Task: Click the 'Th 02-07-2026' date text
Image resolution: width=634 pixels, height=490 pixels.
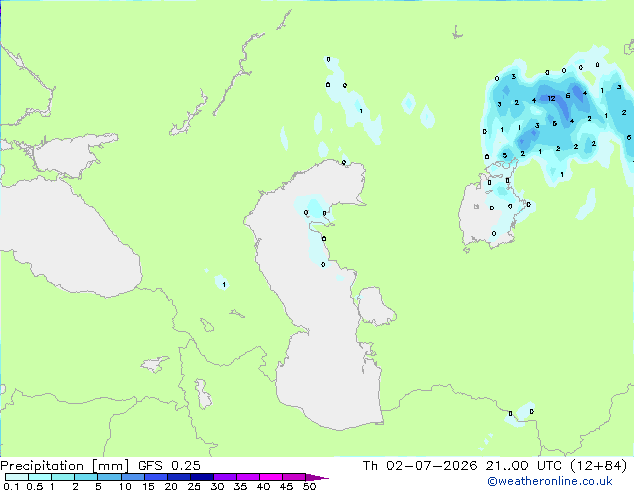Action: pos(420,466)
